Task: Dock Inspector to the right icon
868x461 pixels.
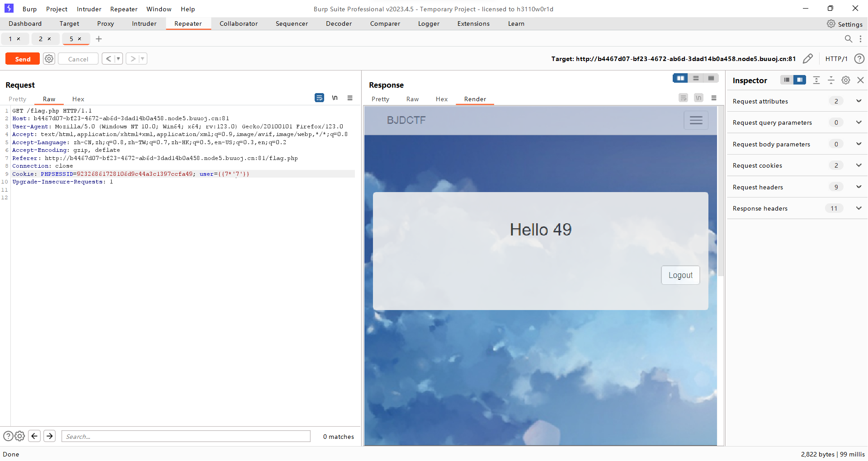Action: (800, 80)
